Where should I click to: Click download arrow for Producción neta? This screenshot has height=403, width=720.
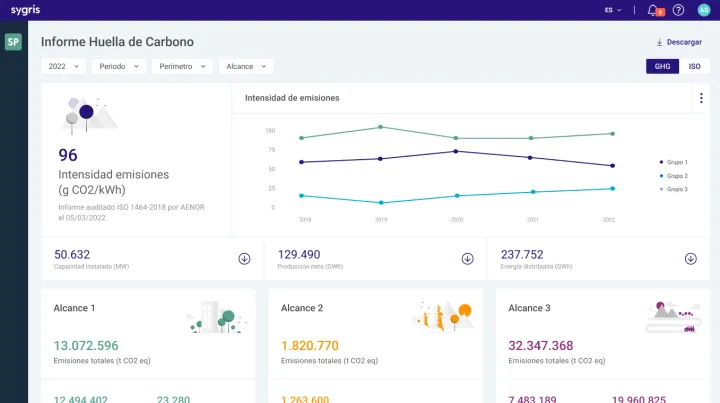click(467, 258)
